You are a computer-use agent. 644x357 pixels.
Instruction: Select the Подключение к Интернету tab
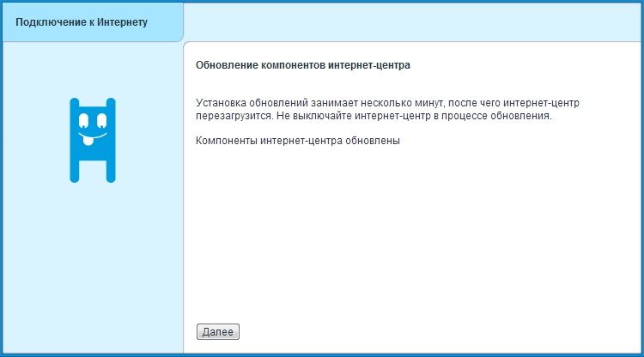pyautogui.click(x=93, y=22)
